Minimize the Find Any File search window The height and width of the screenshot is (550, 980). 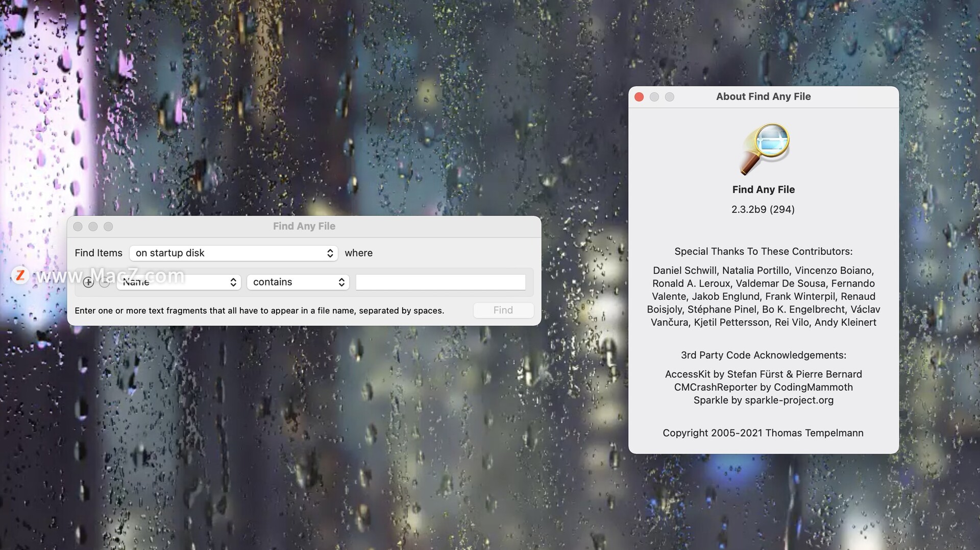(93, 226)
